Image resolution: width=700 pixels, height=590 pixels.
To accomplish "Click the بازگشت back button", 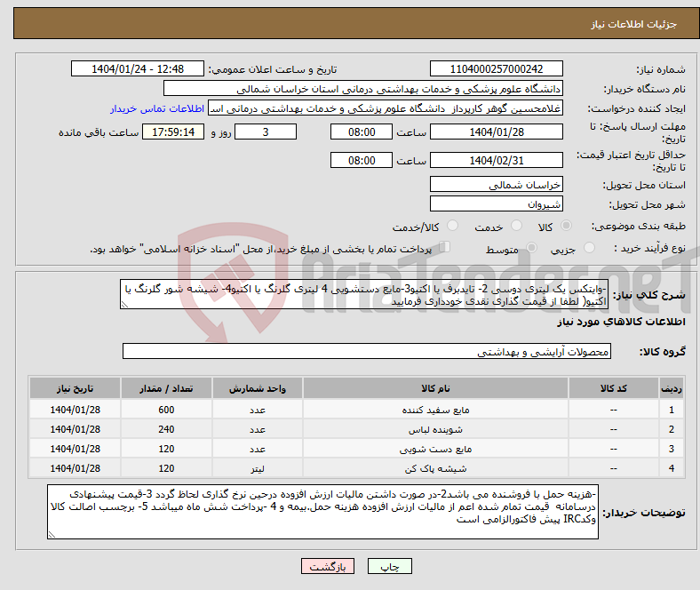I will [x=328, y=566].
